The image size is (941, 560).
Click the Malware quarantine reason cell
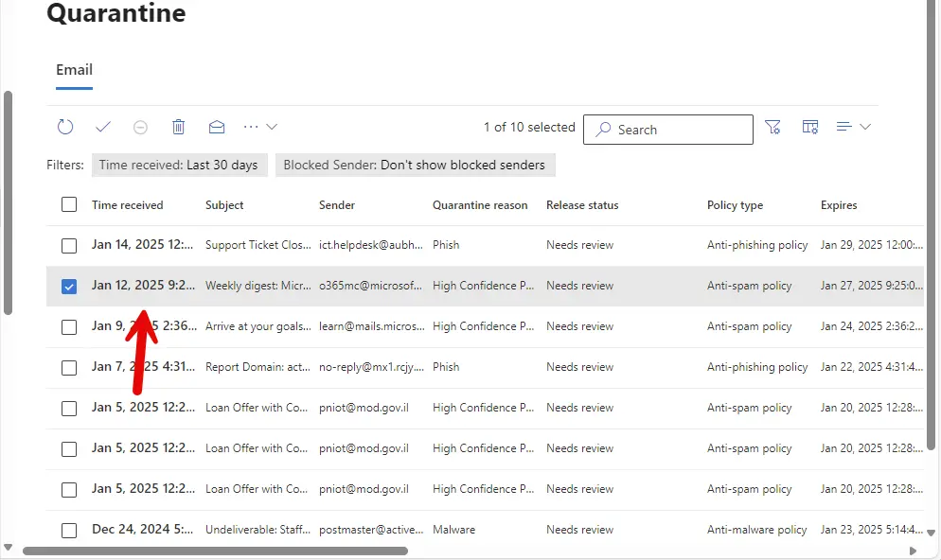pyautogui.click(x=453, y=530)
